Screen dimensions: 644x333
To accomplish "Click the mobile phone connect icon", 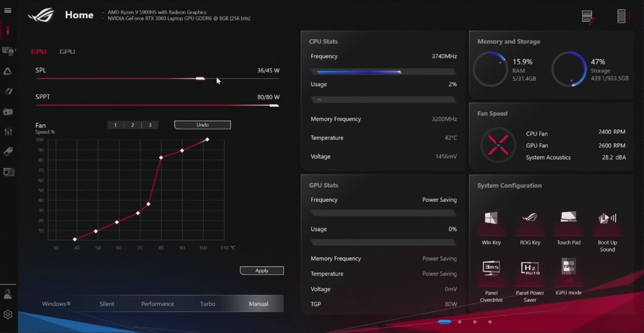I will pos(621,16).
